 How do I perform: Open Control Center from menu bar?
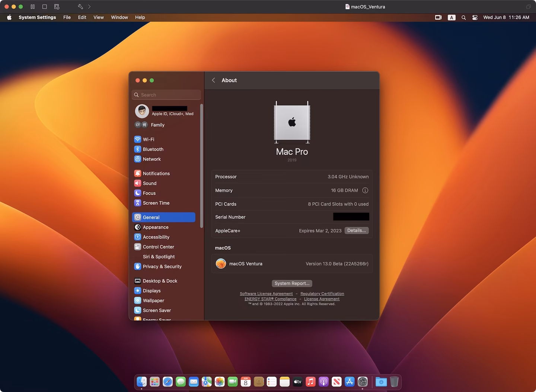click(475, 17)
